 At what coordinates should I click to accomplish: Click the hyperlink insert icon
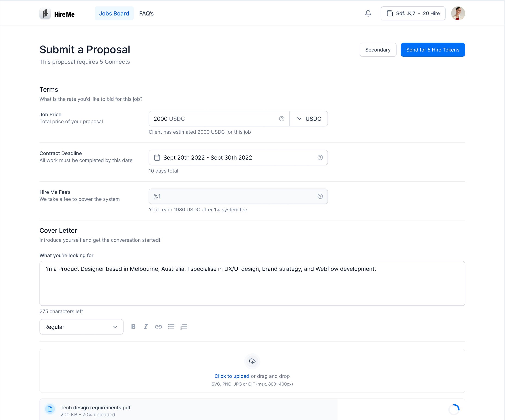(158, 327)
